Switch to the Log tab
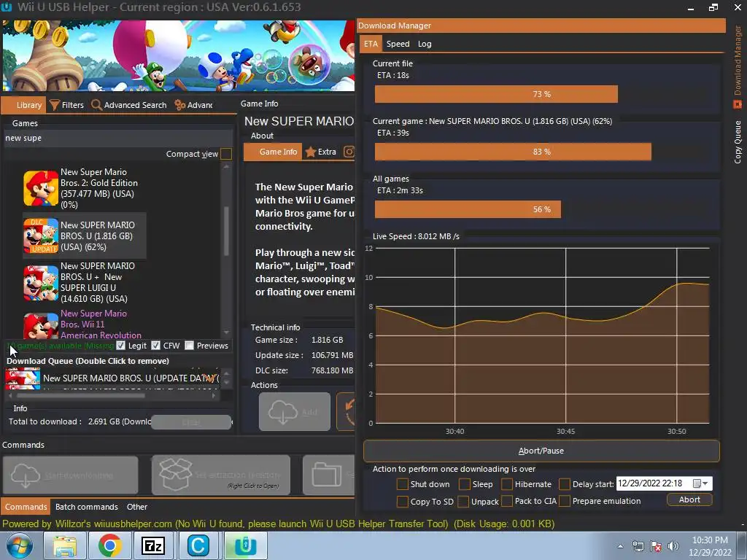The image size is (747, 560). (425, 44)
